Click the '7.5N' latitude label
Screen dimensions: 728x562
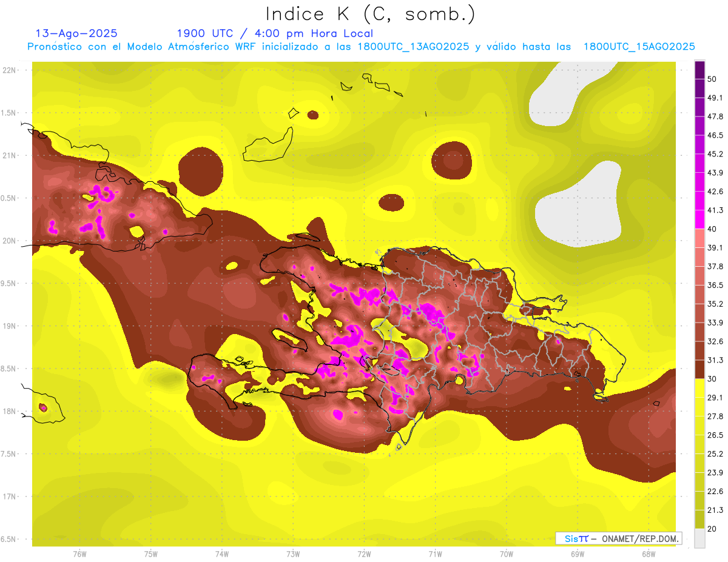[x=8, y=454]
